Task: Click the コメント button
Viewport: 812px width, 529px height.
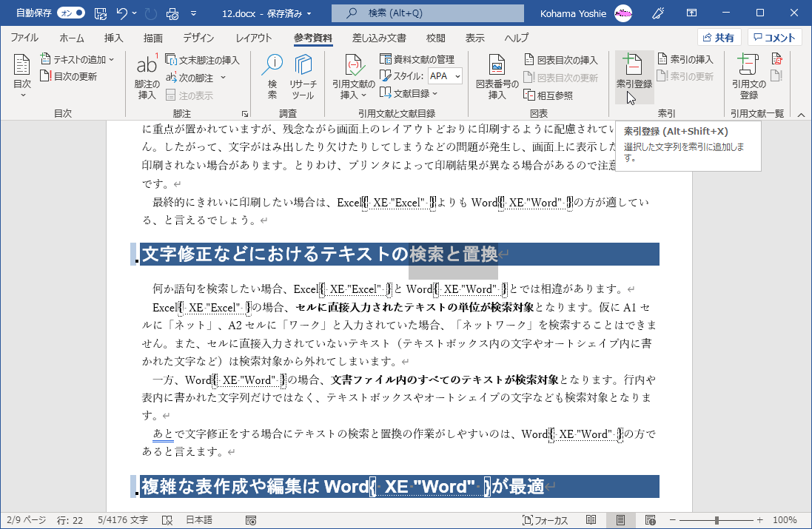Action: point(775,37)
